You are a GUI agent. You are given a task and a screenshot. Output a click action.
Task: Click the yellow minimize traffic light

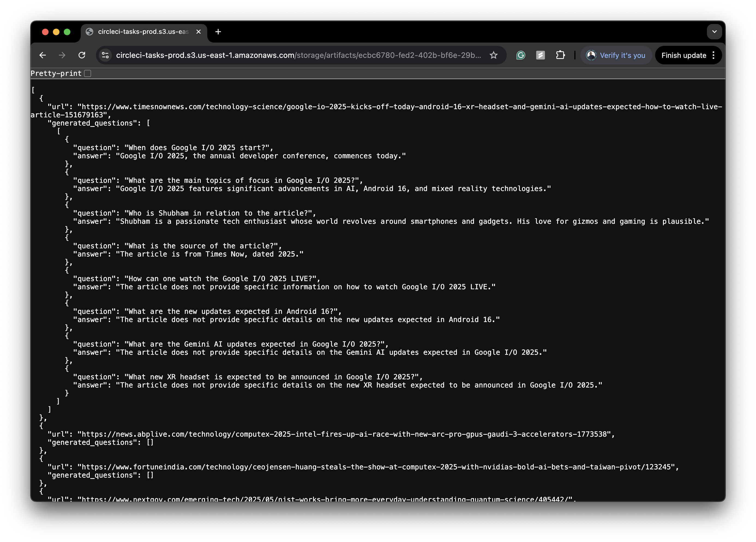point(56,31)
